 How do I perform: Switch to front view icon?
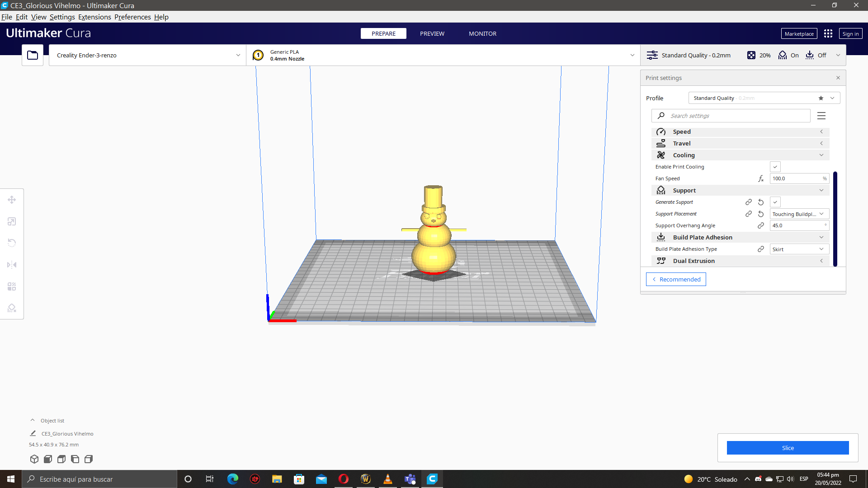tap(48, 459)
